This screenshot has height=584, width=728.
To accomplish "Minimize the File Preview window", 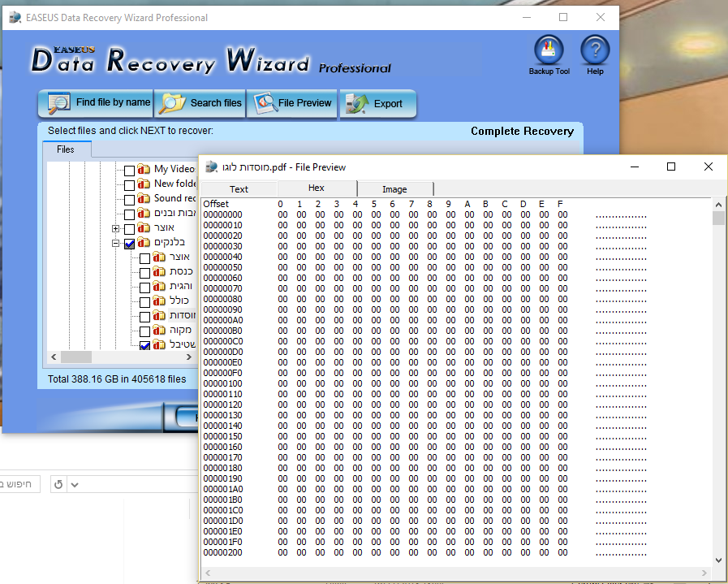I will pyautogui.click(x=634, y=167).
